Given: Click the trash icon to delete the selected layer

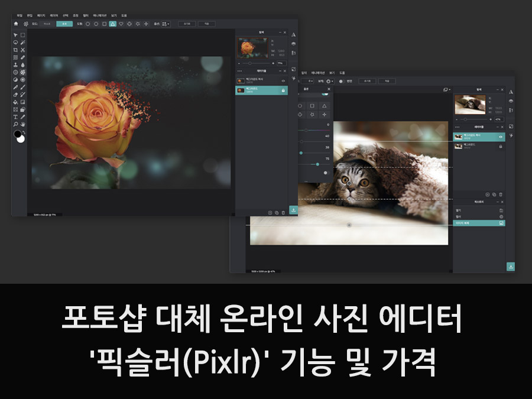Looking at the screenshot, I should [x=283, y=213].
